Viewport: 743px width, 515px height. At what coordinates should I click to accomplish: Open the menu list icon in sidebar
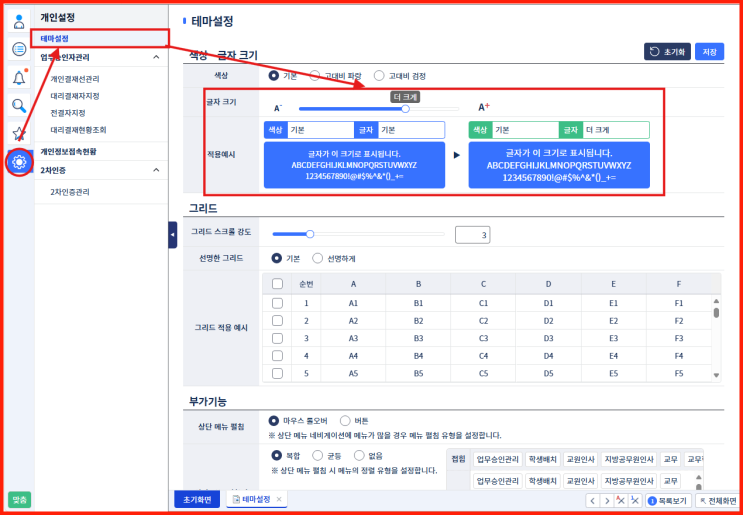pos(19,49)
